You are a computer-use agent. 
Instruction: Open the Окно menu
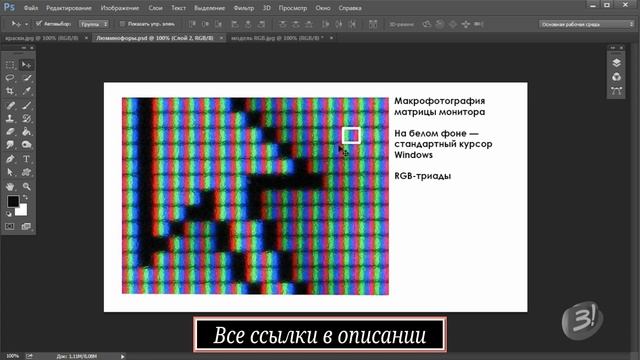322,8
